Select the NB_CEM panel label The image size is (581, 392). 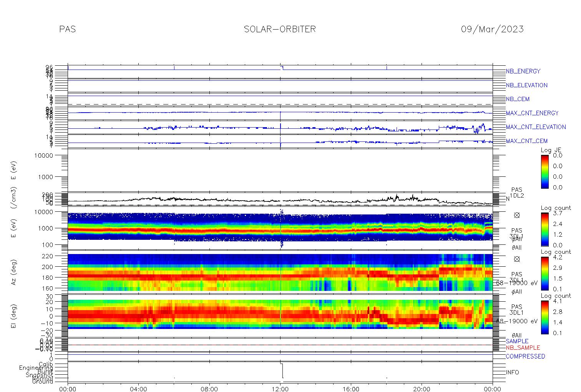pos(518,99)
